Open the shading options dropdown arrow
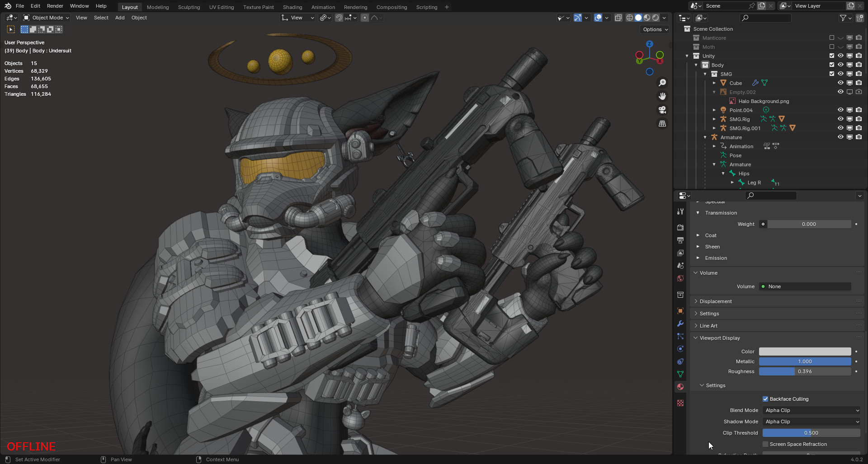868x464 pixels. click(x=664, y=18)
